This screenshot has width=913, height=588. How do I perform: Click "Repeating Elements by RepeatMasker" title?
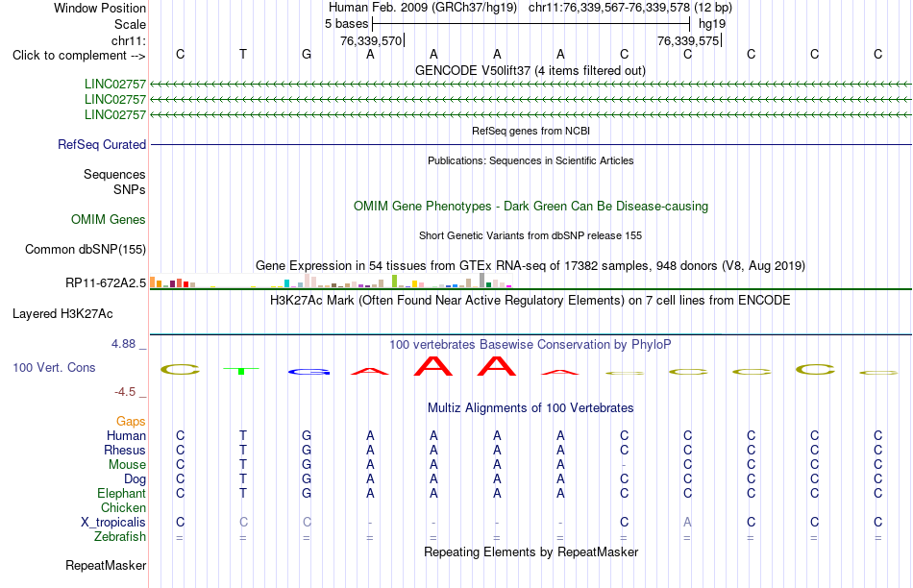point(531,551)
